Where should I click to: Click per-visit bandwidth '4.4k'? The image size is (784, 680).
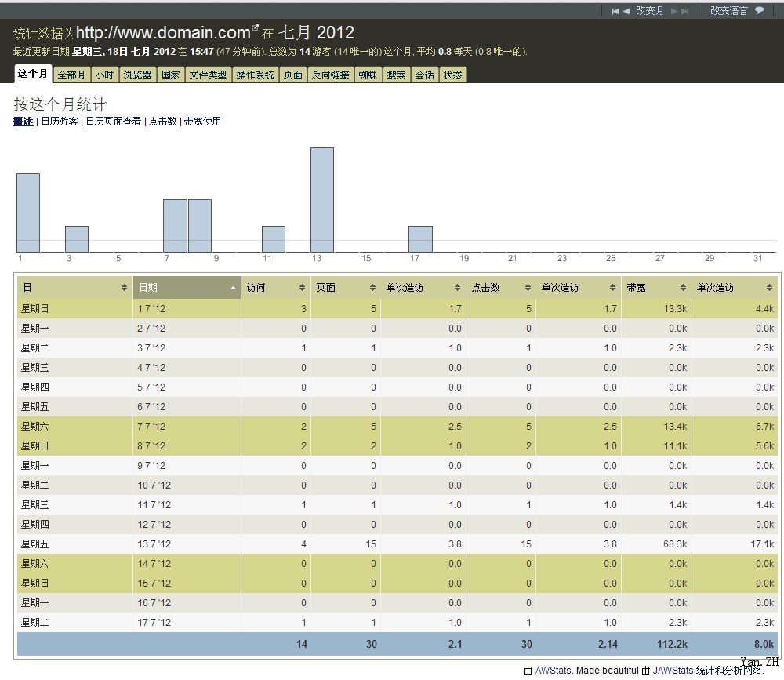click(764, 309)
